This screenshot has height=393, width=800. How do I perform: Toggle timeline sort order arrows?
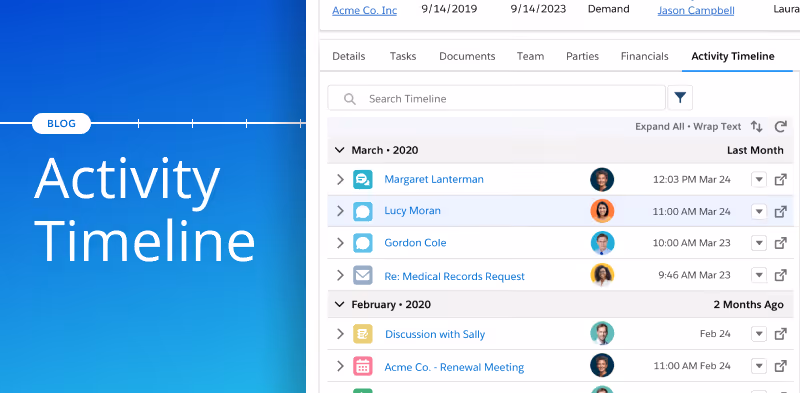click(756, 127)
